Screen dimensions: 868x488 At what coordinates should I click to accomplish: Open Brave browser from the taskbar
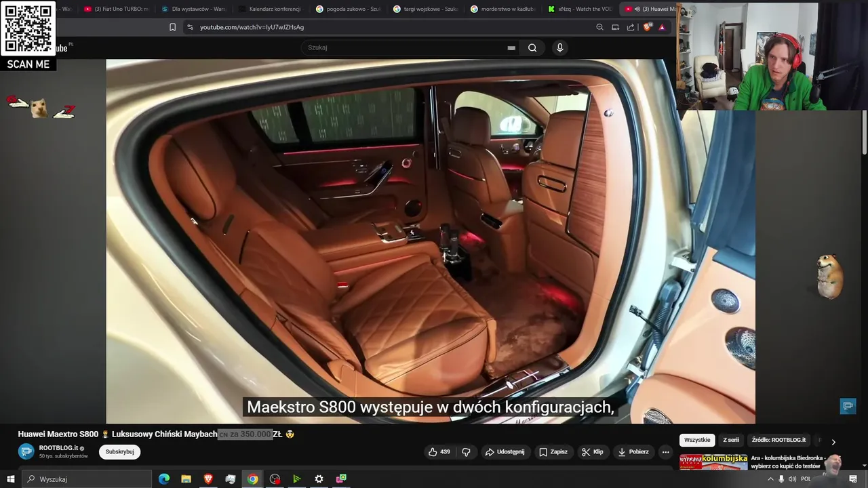click(208, 479)
